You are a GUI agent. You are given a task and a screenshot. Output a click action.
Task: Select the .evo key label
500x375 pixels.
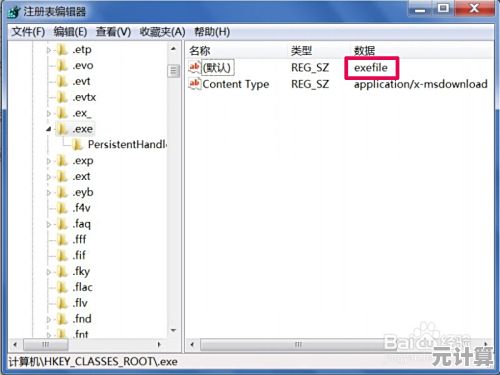(x=83, y=65)
